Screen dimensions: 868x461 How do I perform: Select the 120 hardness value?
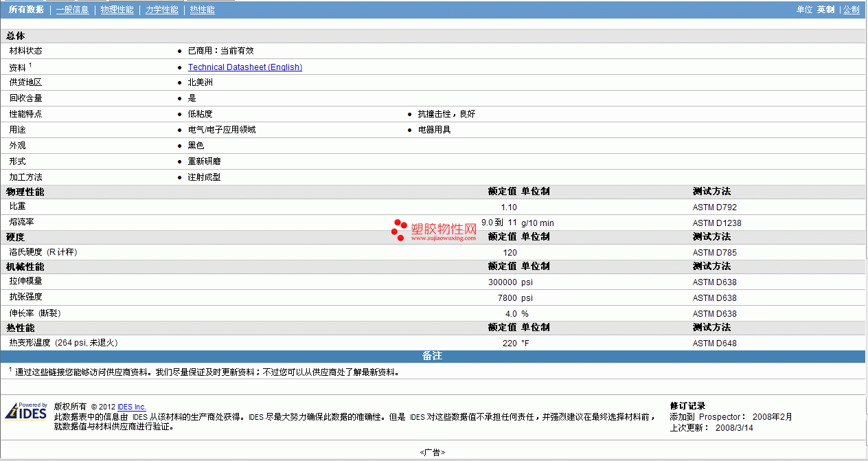[x=510, y=253]
